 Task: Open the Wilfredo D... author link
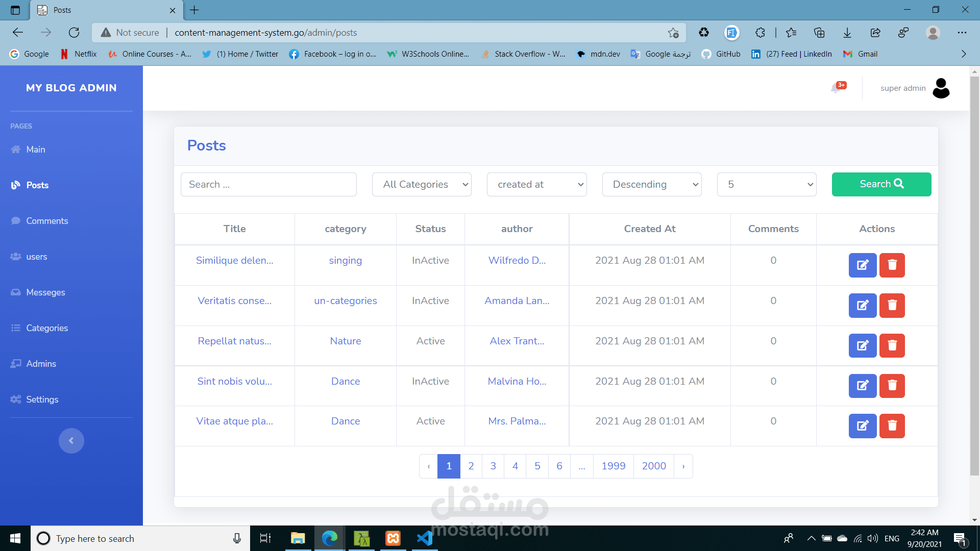coord(517,260)
